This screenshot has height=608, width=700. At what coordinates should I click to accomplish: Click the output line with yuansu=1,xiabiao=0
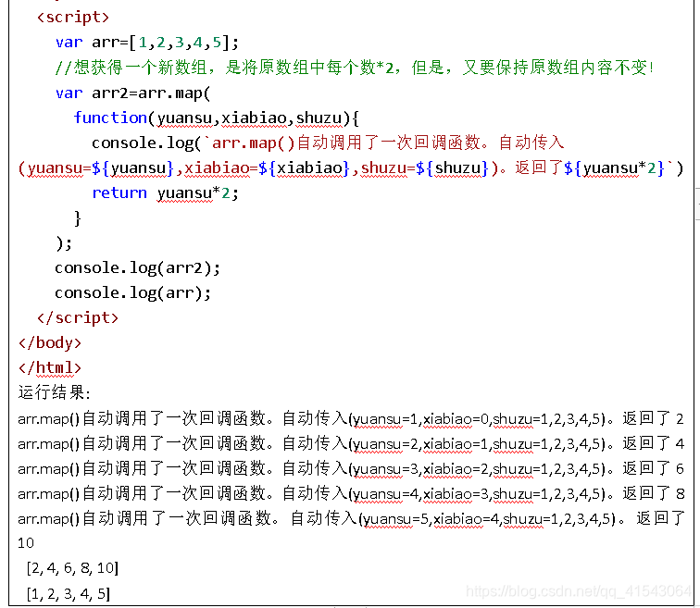(350, 418)
